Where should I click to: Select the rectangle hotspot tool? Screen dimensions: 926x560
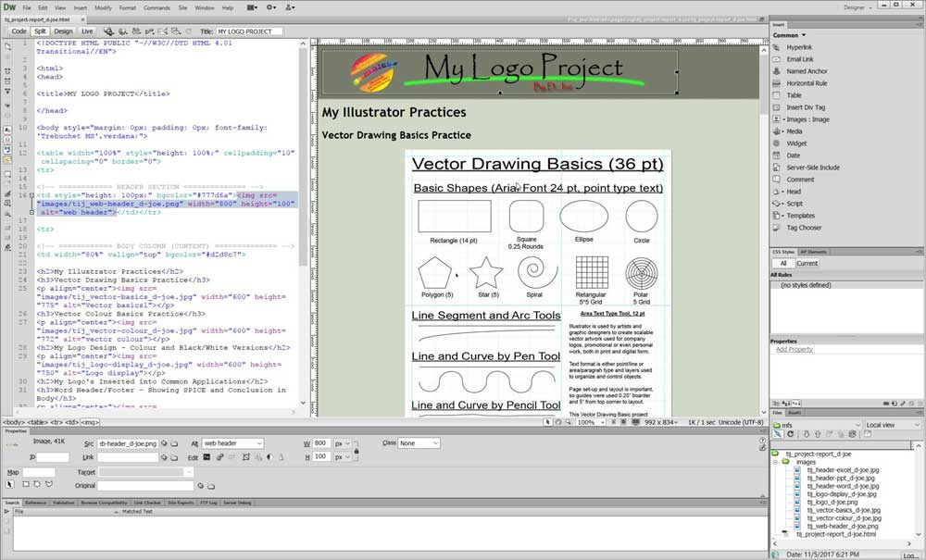[x=25, y=483]
